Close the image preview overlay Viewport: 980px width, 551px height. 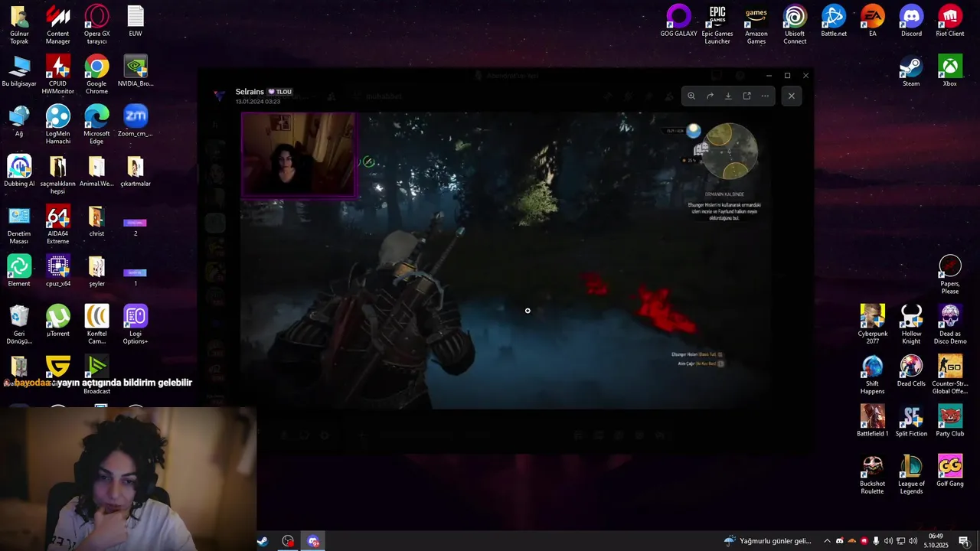click(791, 96)
